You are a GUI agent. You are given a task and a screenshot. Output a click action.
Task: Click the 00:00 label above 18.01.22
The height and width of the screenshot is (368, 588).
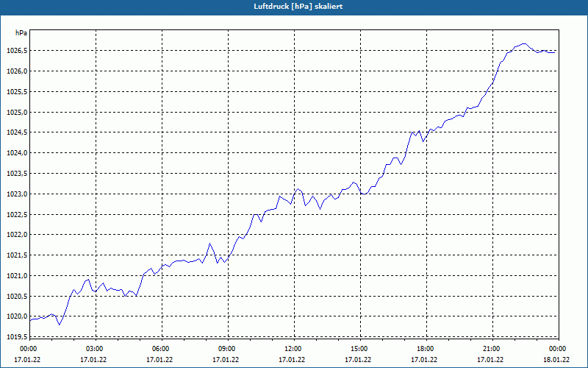tap(557, 349)
